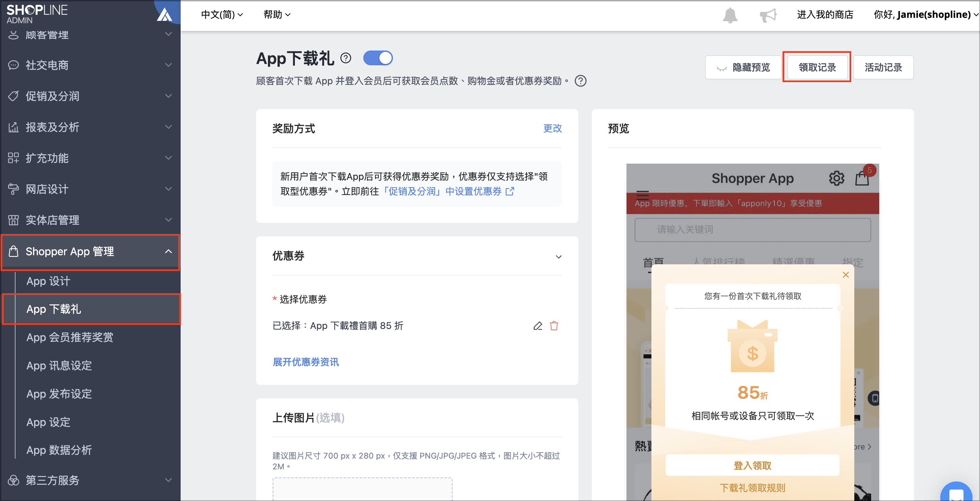
Task: Delete the selected coupon with trash icon
Action: coord(554,326)
